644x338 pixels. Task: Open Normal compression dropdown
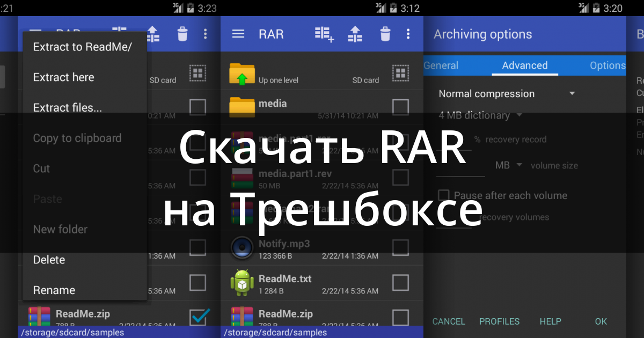pyautogui.click(x=507, y=93)
